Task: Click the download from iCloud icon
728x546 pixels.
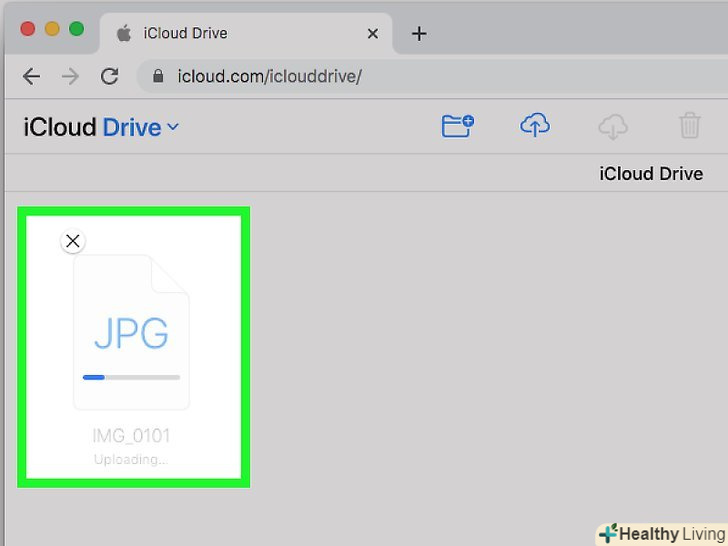Action: click(613, 127)
